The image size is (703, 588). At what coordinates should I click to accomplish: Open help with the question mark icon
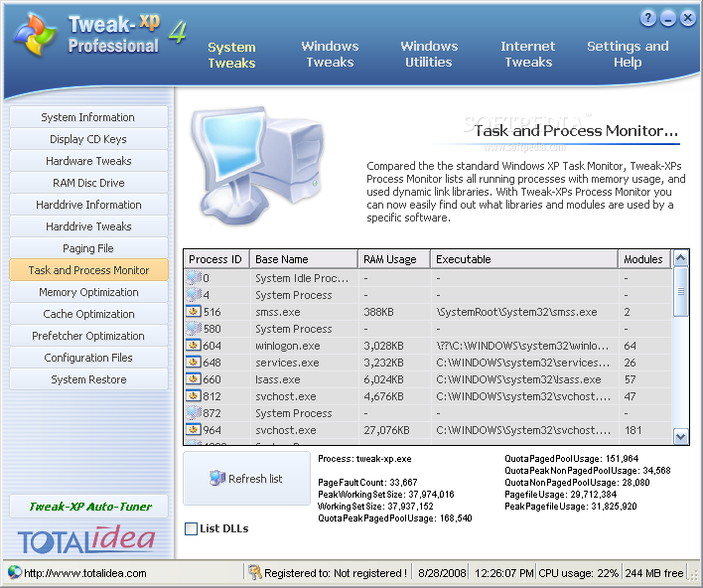(647, 19)
